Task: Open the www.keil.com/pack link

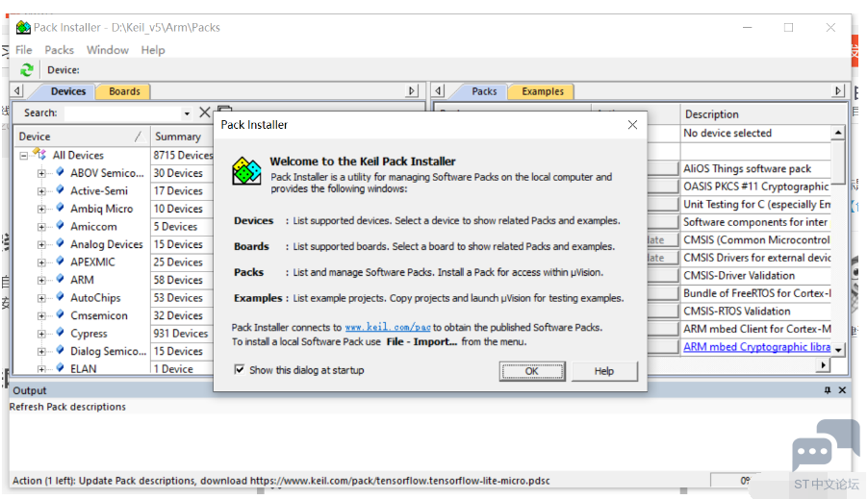Action: pyautogui.click(x=388, y=328)
